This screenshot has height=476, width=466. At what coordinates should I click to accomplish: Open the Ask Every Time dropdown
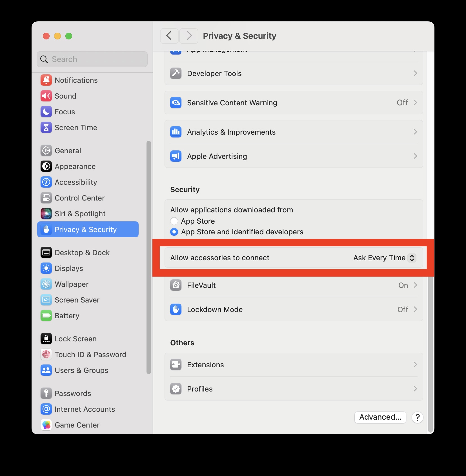(x=385, y=258)
